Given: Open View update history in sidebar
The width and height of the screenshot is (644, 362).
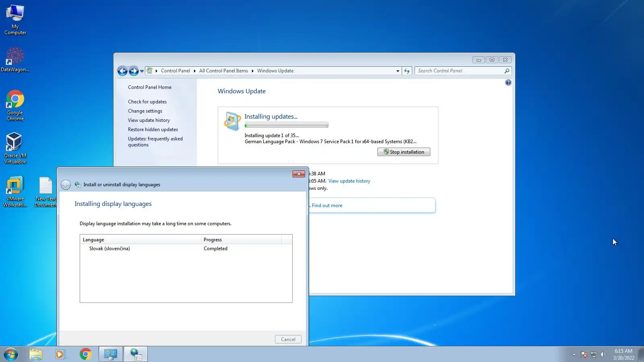Looking at the screenshot, I should click(149, 120).
